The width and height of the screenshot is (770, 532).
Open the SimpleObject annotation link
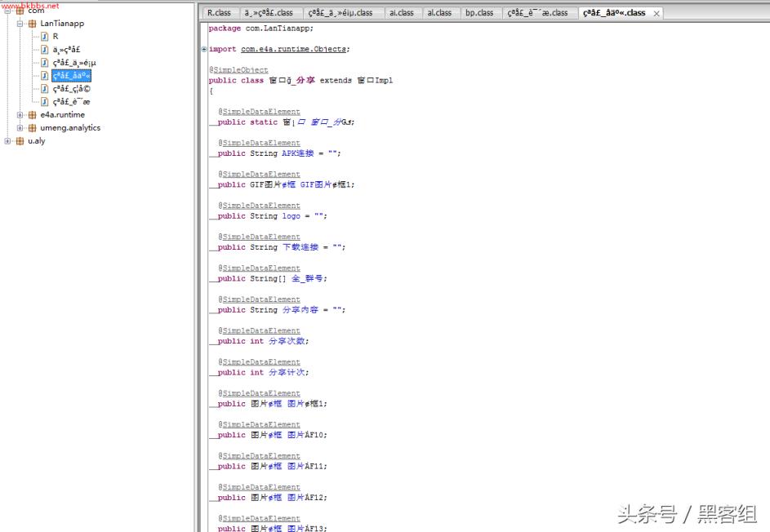[241, 70]
